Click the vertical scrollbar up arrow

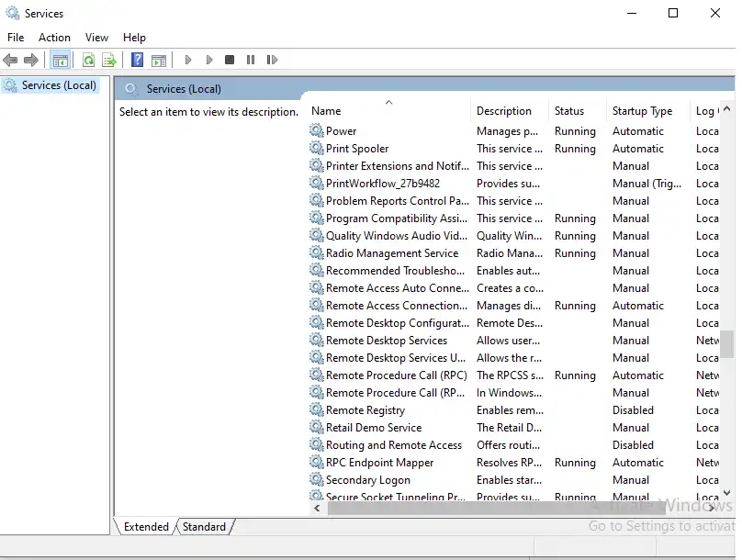[x=727, y=109]
